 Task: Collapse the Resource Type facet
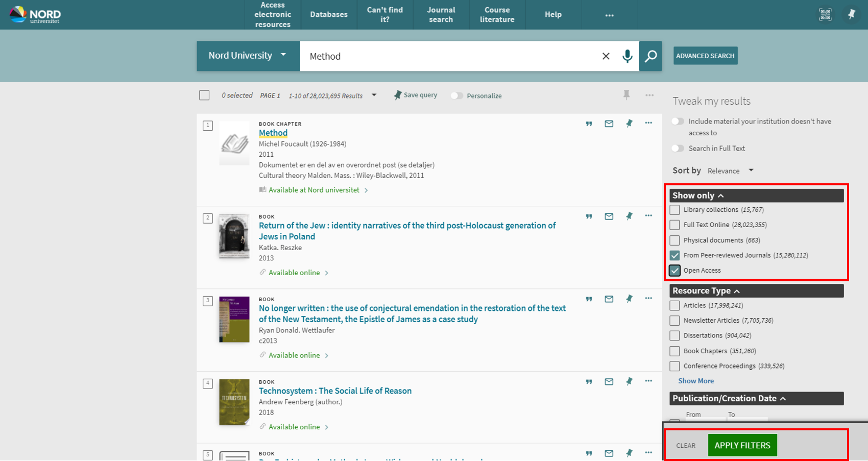tap(736, 290)
